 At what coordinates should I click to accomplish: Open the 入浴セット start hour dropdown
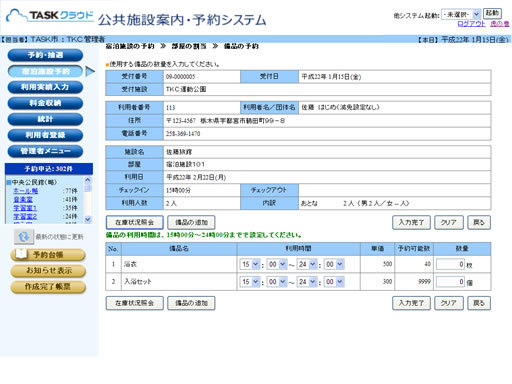pos(250,282)
